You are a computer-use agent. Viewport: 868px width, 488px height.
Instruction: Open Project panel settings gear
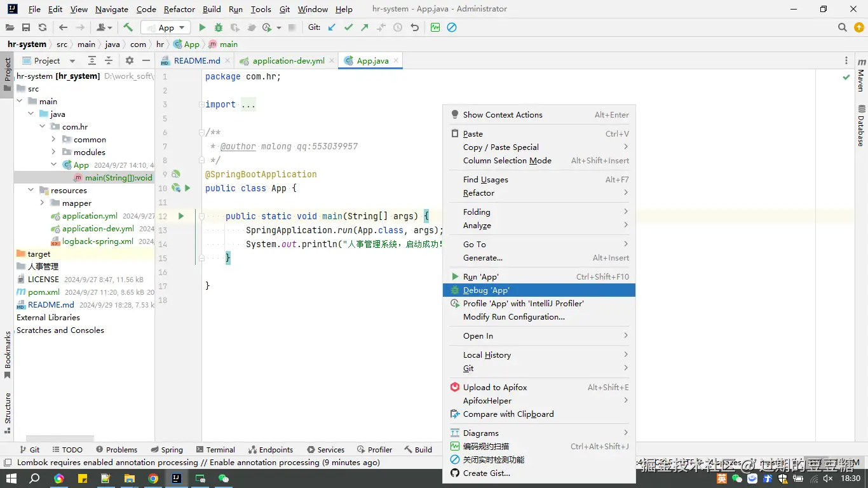point(130,60)
